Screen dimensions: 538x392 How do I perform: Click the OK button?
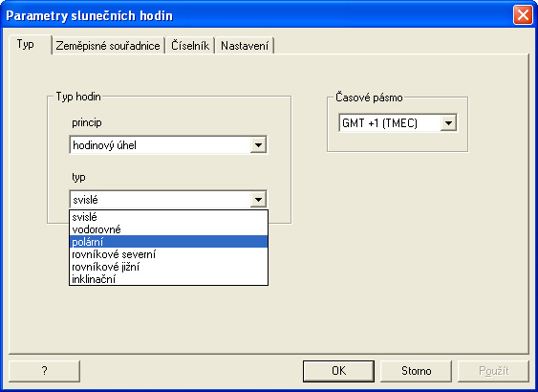(338, 371)
